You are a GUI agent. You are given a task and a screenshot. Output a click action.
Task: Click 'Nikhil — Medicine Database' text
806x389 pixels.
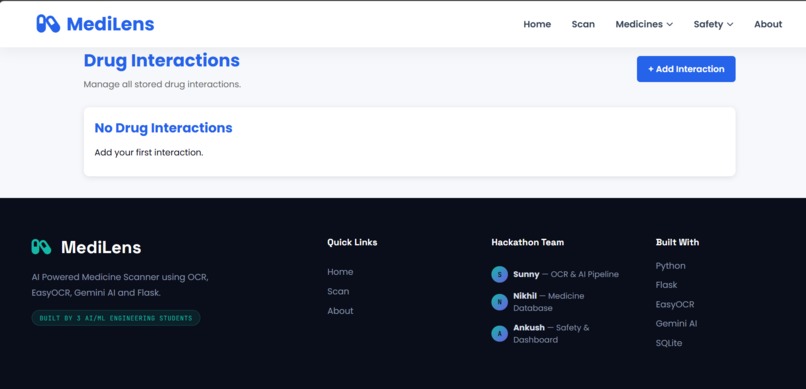(548, 302)
